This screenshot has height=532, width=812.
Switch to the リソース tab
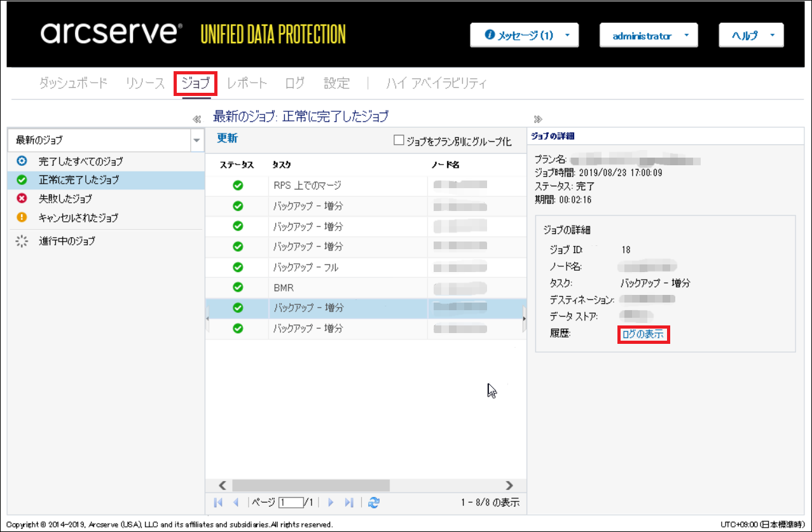point(145,83)
